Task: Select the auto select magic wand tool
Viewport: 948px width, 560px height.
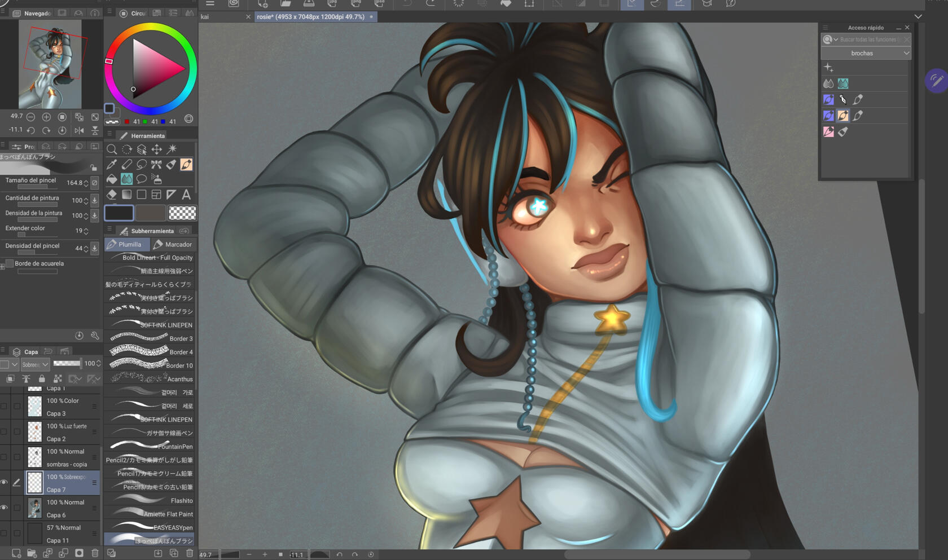Action: (x=172, y=149)
